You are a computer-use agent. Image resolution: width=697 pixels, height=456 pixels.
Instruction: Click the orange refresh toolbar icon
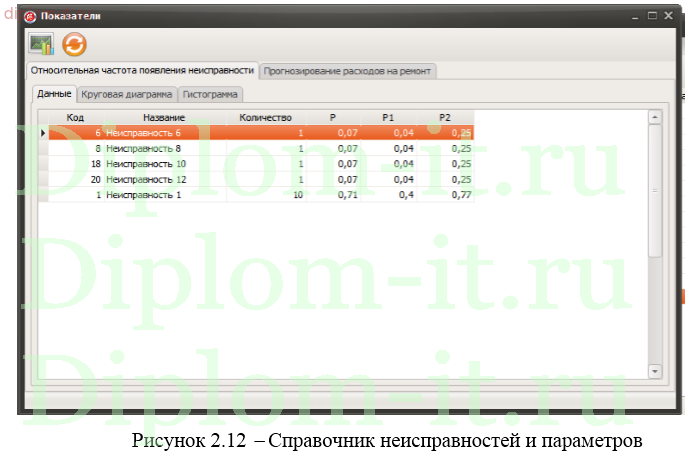click(x=74, y=44)
